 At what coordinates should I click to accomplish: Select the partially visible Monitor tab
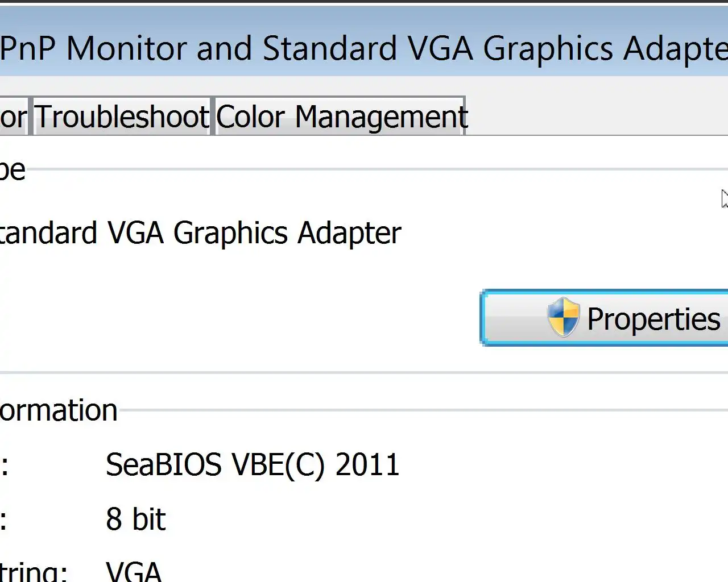(x=13, y=117)
